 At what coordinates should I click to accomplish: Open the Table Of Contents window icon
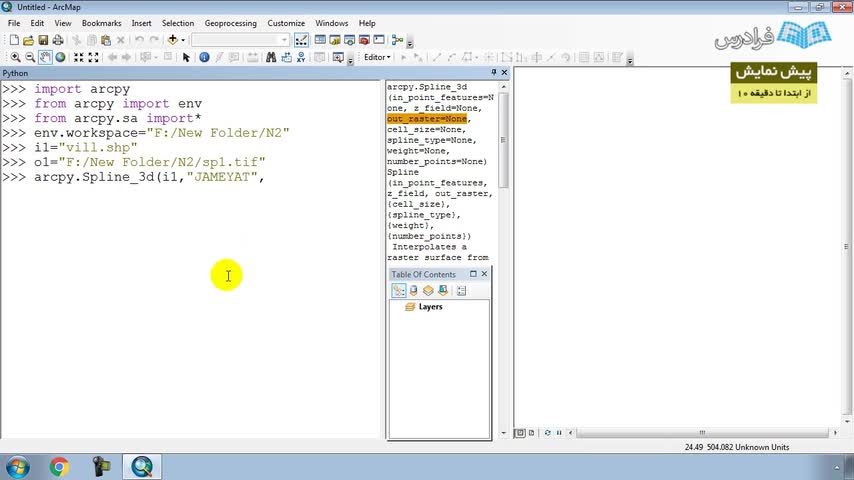320,40
